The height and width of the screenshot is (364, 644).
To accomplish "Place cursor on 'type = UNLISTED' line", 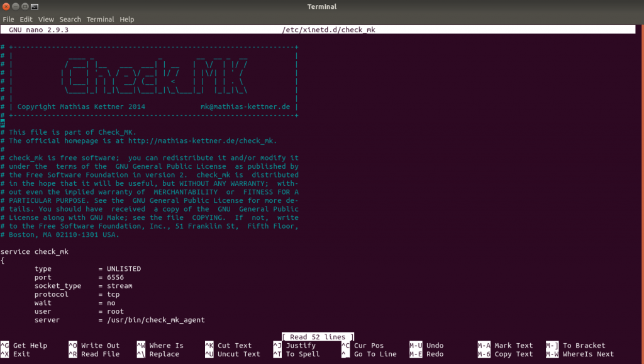I will pyautogui.click(x=87, y=268).
